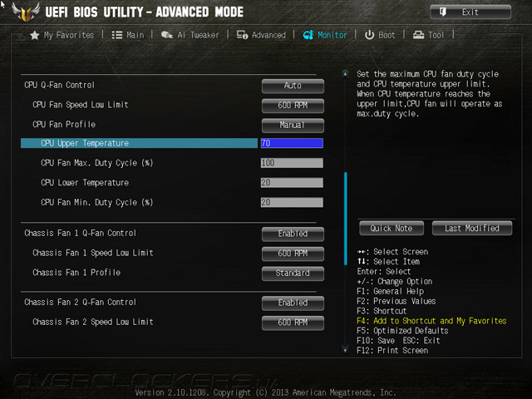This screenshot has height=399, width=532.
Task: Click the Monitor tab's gauge icon
Action: point(308,35)
